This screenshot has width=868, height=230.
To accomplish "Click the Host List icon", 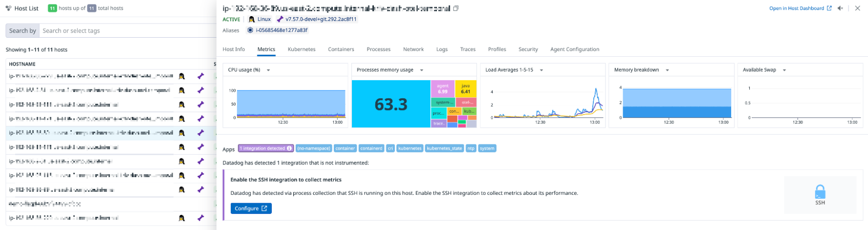I will click(8, 8).
